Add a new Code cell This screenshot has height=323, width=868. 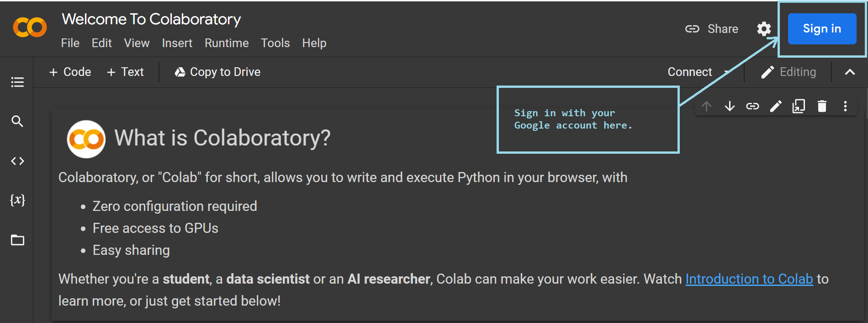[70, 72]
